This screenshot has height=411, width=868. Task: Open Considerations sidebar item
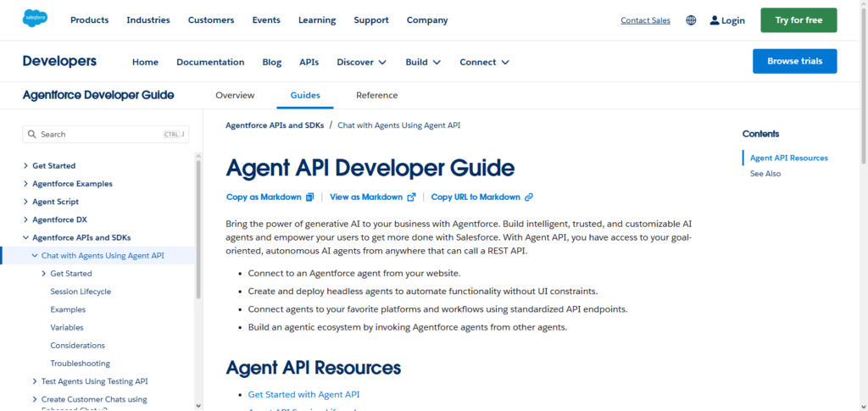tap(77, 345)
